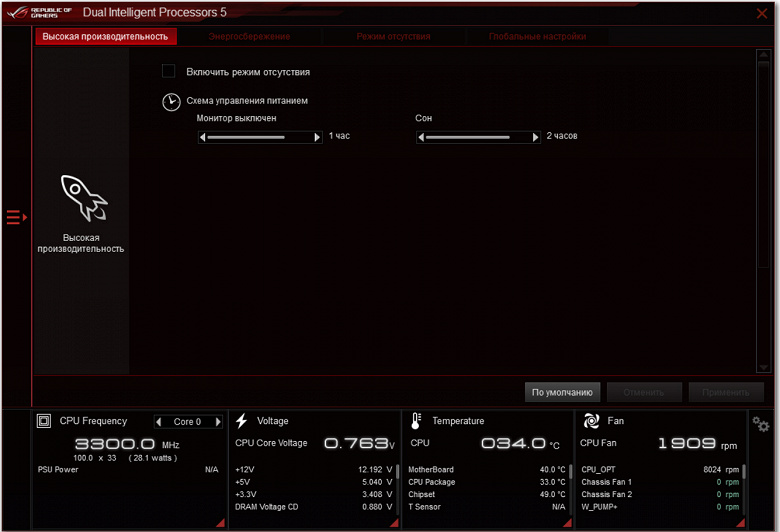Click the Voltage list scrollbar

(397, 488)
